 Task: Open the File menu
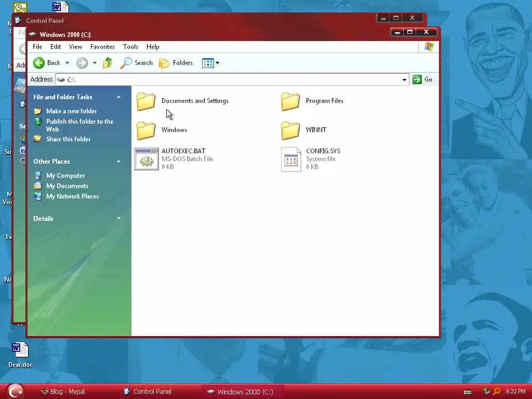(37, 47)
